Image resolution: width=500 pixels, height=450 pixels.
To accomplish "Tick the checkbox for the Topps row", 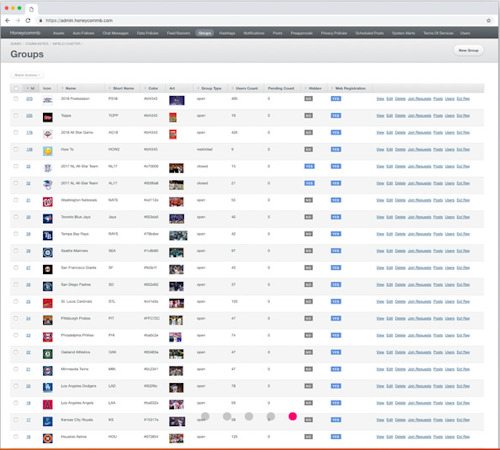I will coord(16,116).
